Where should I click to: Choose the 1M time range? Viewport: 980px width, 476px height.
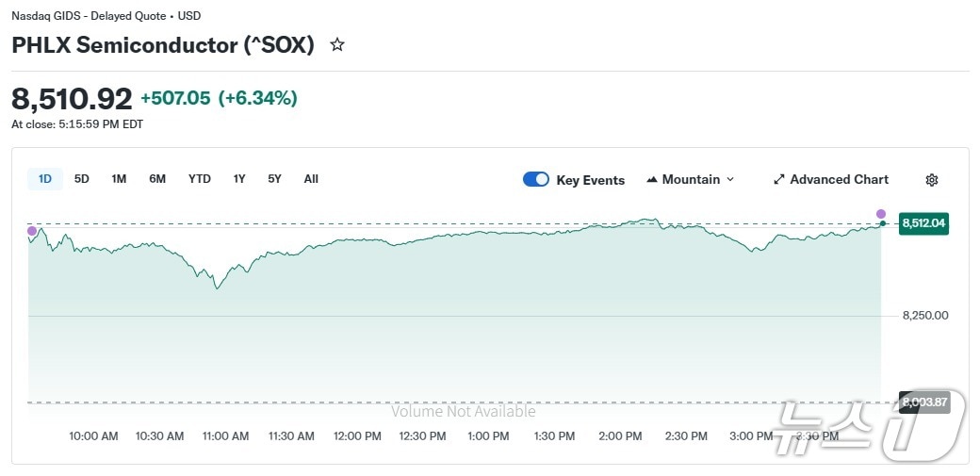coord(119,179)
